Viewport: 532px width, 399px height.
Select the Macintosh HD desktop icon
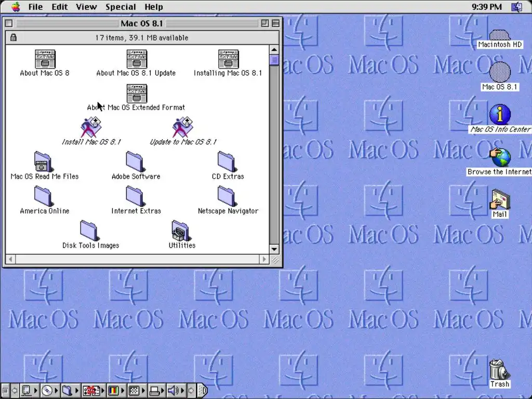(x=499, y=35)
